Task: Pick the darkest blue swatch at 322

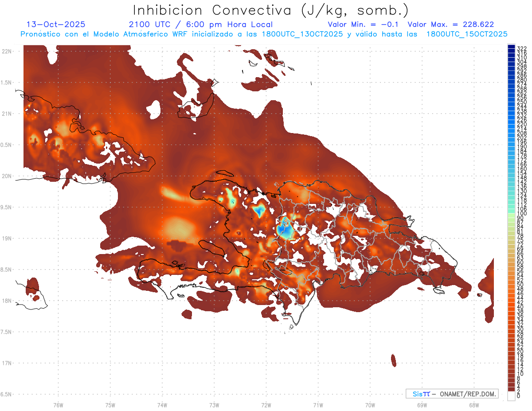Action: [x=511, y=47]
